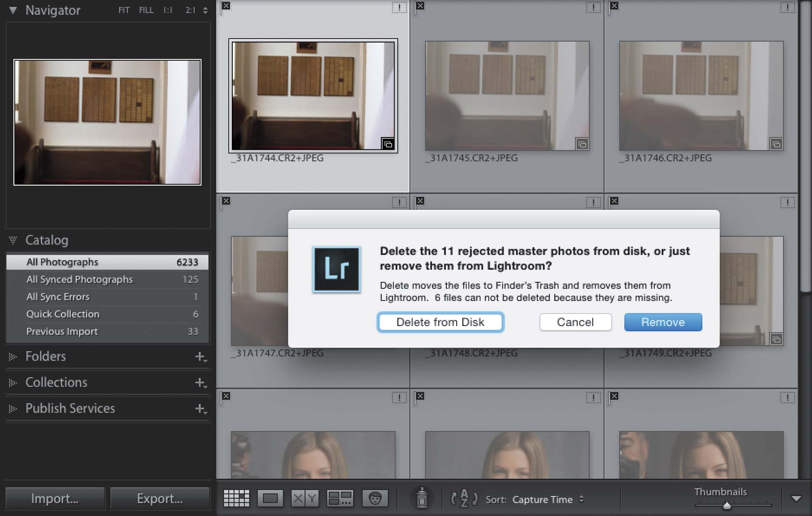Click the Export... button
Image resolution: width=812 pixels, height=516 pixels.
160,499
